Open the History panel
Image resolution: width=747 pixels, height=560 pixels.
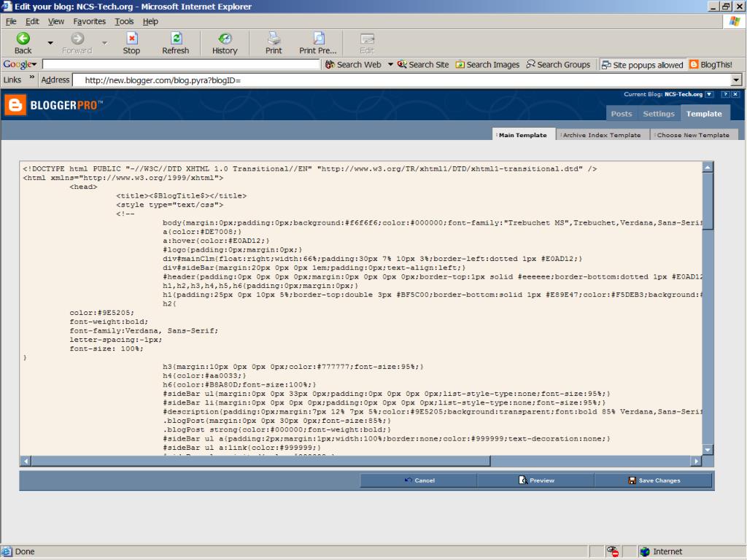point(225,43)
